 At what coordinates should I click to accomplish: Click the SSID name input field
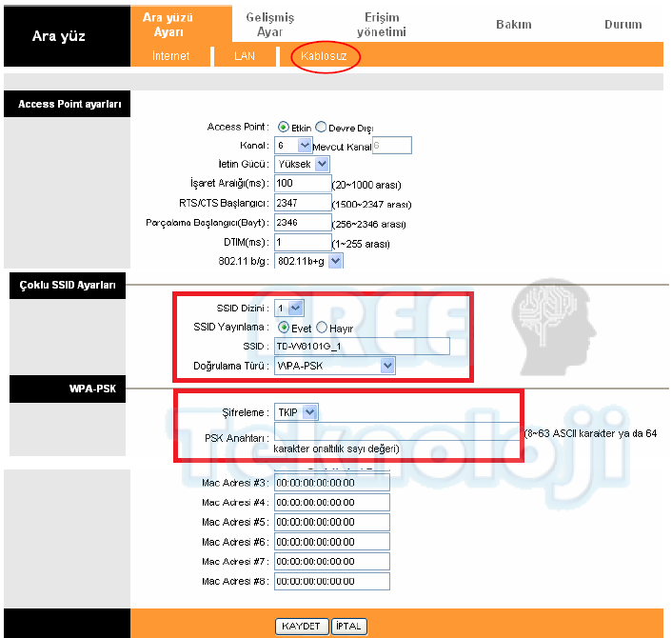point(361,346)
